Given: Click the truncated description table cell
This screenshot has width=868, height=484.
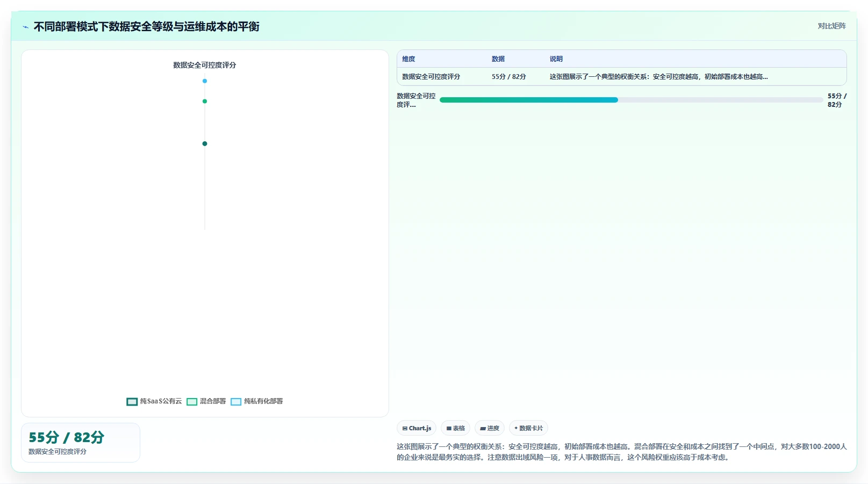Looking at the screenshot, I should [658, 77].
